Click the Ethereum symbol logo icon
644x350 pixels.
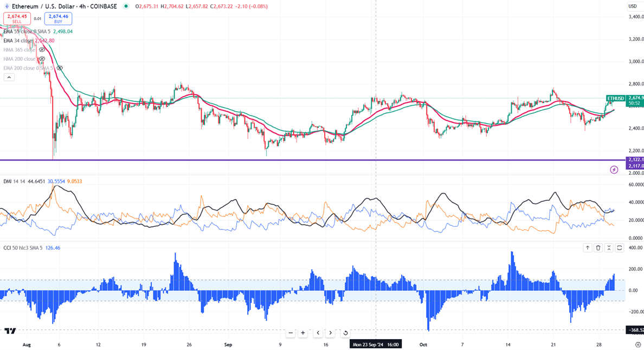click(x=7, y=6)
